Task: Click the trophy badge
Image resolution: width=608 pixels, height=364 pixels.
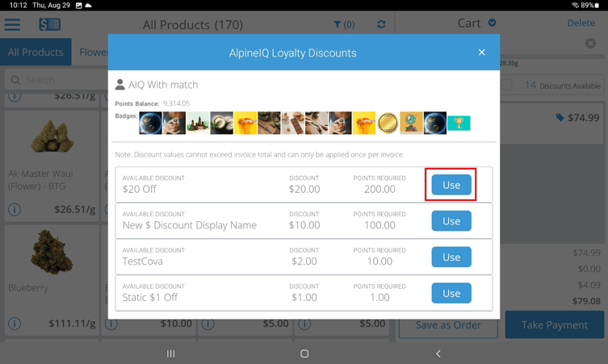Action: (459, 123)
